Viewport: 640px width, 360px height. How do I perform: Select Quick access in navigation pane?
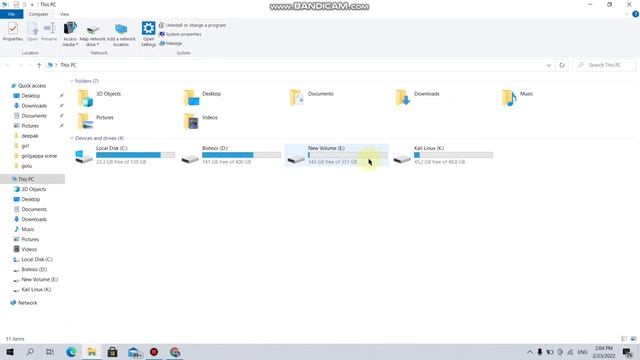coord(32,86)
